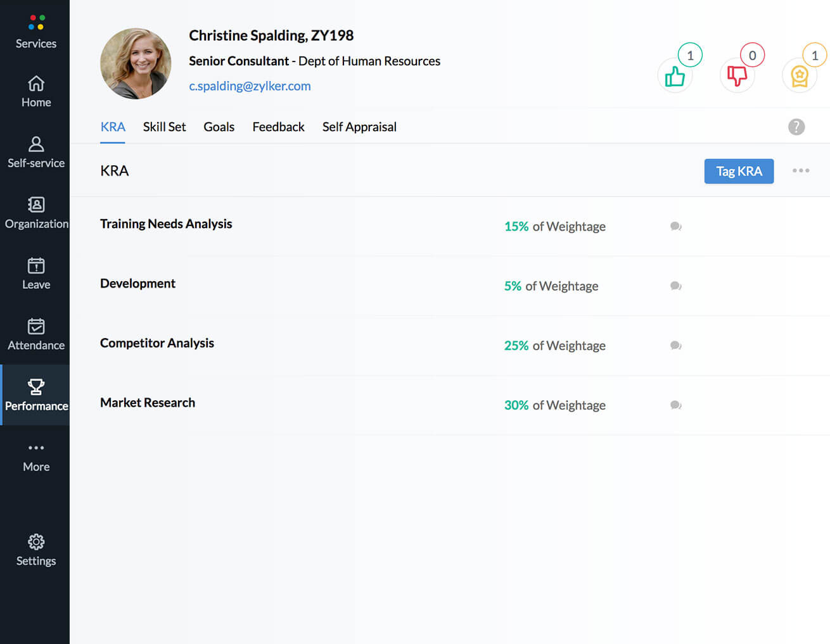Open the Leave module in sidebar
The height and width of the screenshot is (644, 830).
click(x=36, y=274)
